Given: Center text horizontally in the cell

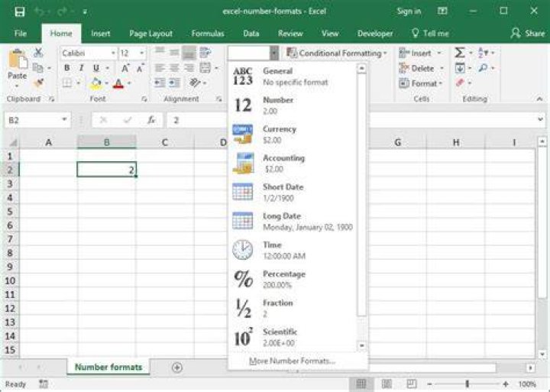Looking at the screenshot, I should point(174,68).
